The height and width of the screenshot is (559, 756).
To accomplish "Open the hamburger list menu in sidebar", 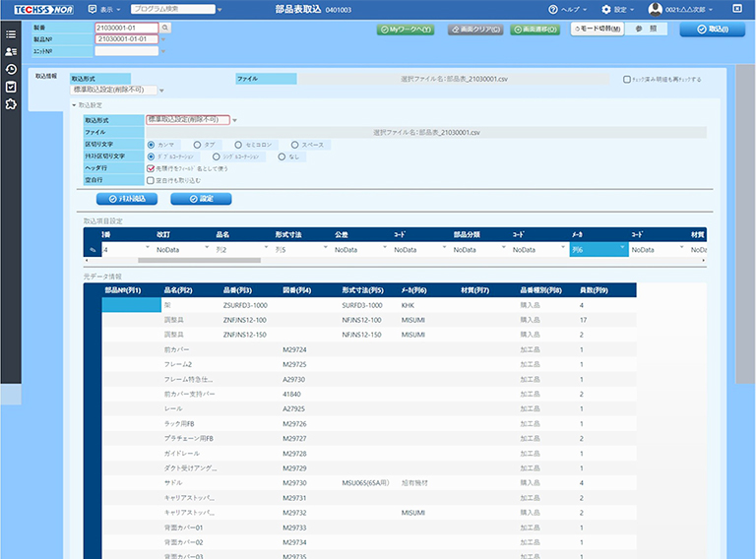I will [10, 33].
